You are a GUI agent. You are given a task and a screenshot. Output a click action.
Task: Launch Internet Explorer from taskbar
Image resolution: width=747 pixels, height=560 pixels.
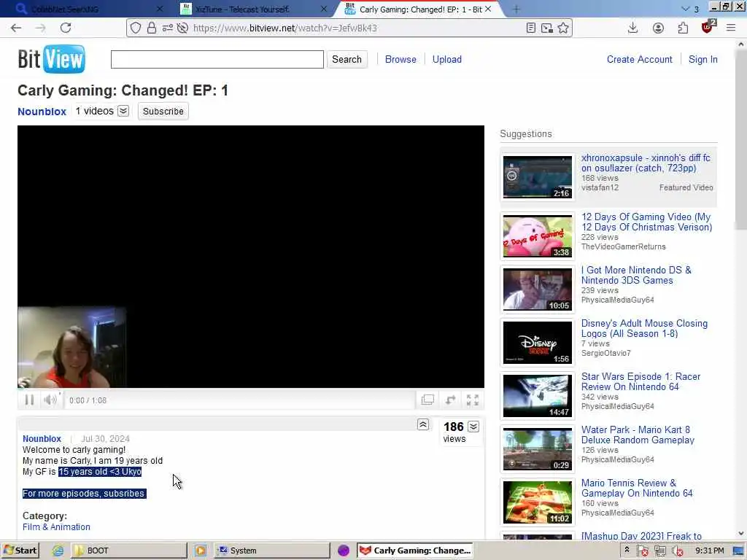coord(58,551)
